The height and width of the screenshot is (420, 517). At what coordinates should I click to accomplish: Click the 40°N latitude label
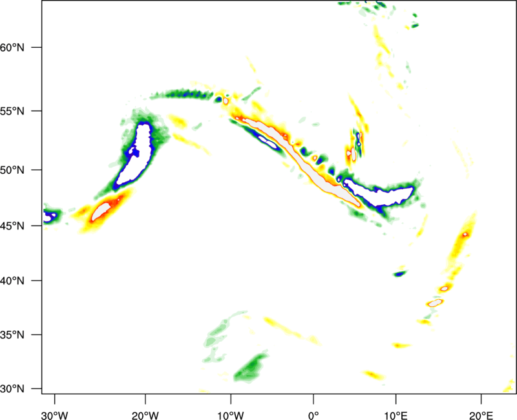click(x=12, y=281)
